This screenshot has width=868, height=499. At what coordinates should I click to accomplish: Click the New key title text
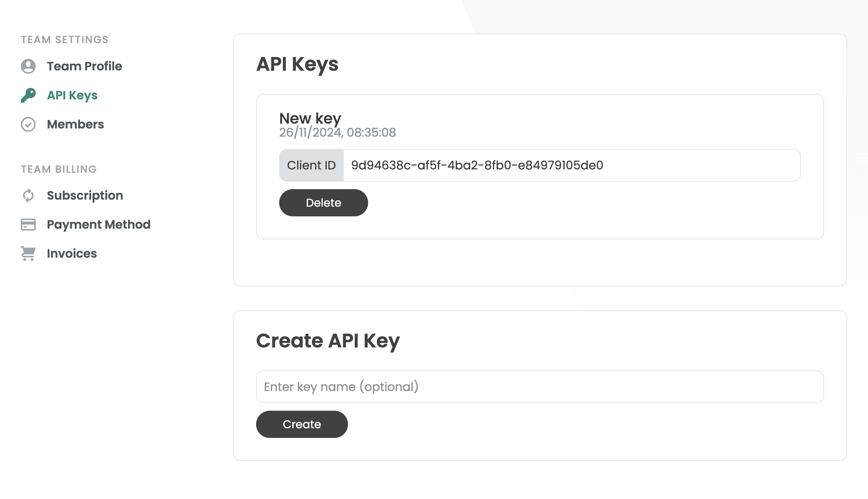[x=310, y=118]
